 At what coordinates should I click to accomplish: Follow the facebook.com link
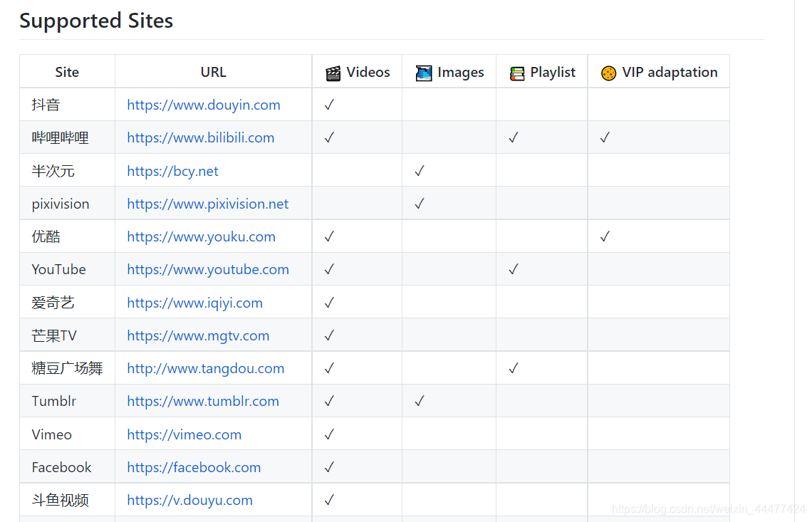click(194, 467)
